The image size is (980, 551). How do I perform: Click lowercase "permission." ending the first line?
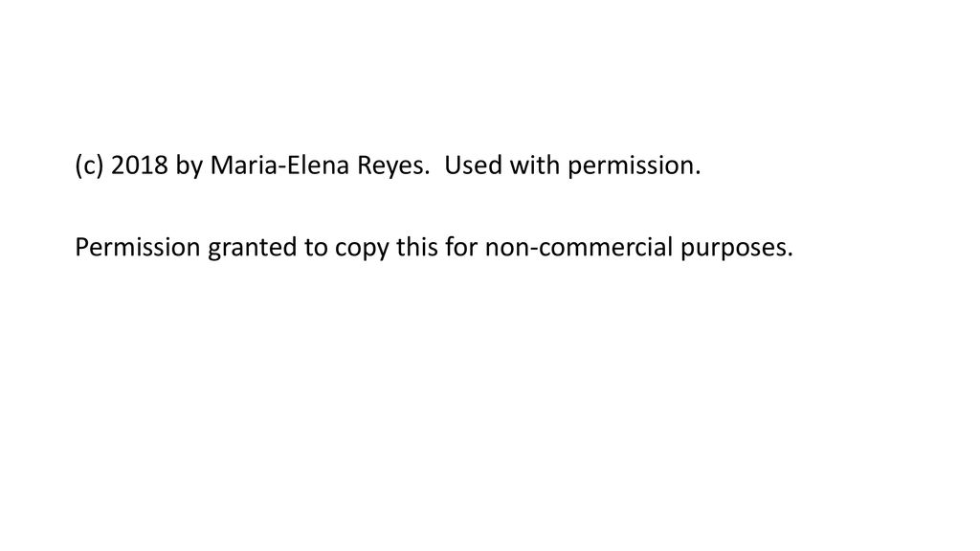click(634, 166)
